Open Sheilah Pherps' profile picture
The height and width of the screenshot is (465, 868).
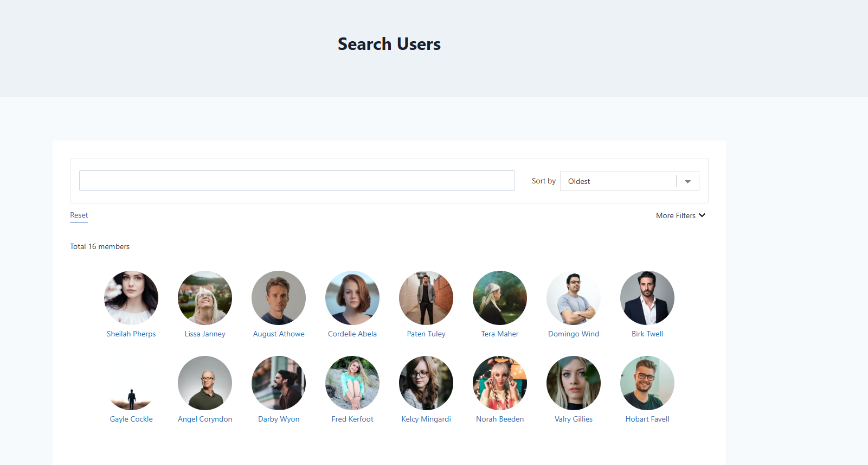[x=131, y=298]
